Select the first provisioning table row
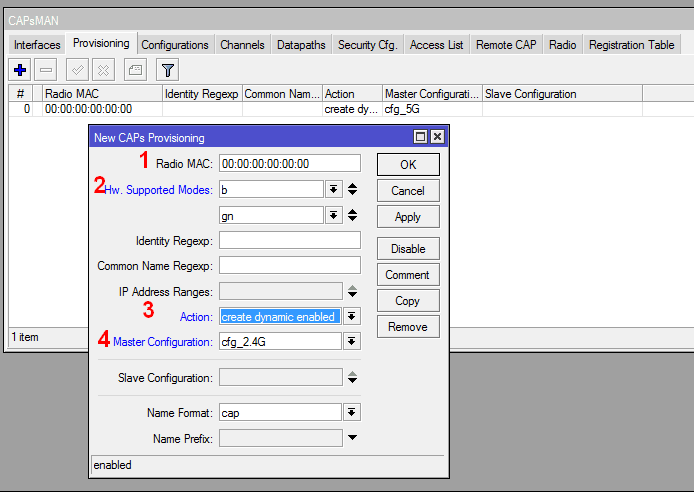 coord(100,109)
